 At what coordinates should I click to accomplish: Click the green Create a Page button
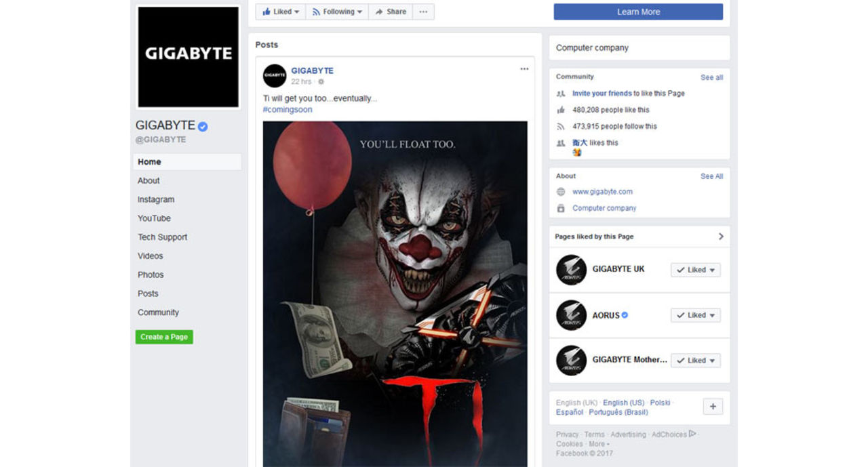tap(164, 337)
